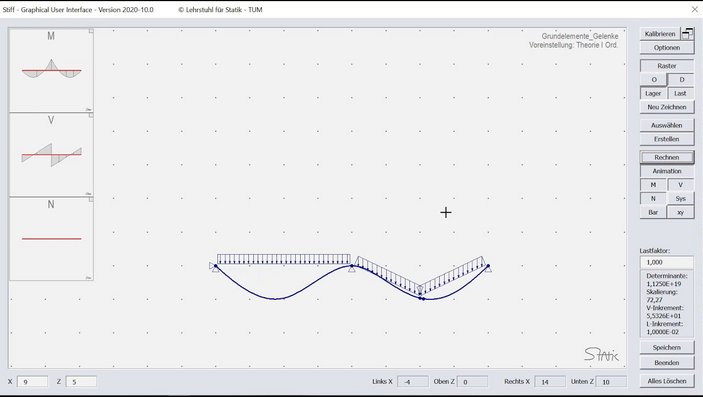Run calculation with Rechnen

667,157
